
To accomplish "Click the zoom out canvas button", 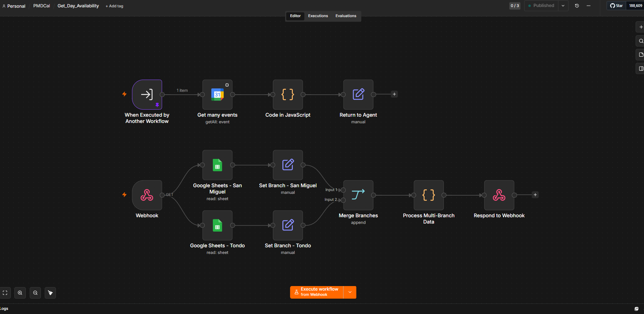I will 35,293.
